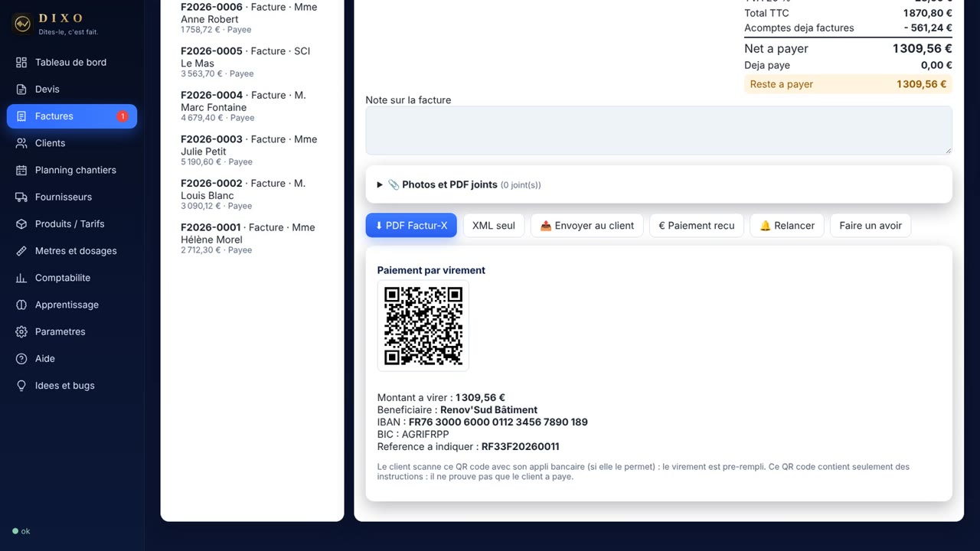The width and height of the screenshot is (980, 551).
Task: Click the XML seul button
Action: pyautogui.click(x=494, y=225)
